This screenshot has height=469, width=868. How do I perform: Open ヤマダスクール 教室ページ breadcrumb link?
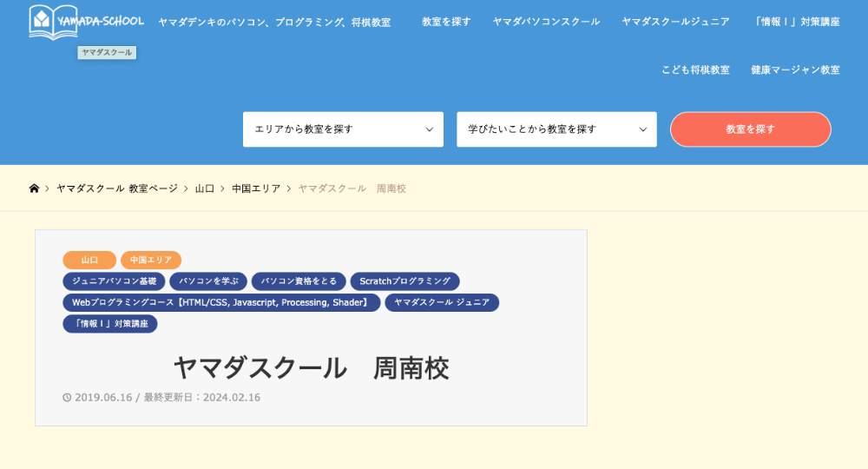(x=117, y=188)
